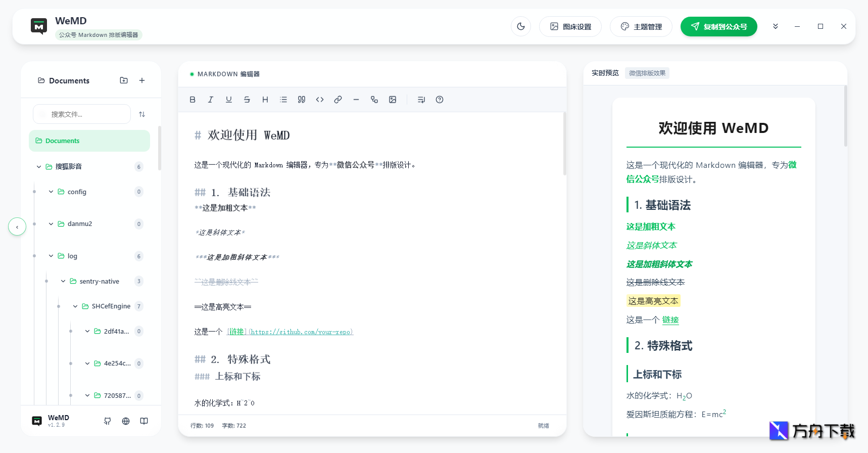This screenshot has height=453, width=868.
Task: Click the 行数: 109 status text
Action: pos(202,426)
